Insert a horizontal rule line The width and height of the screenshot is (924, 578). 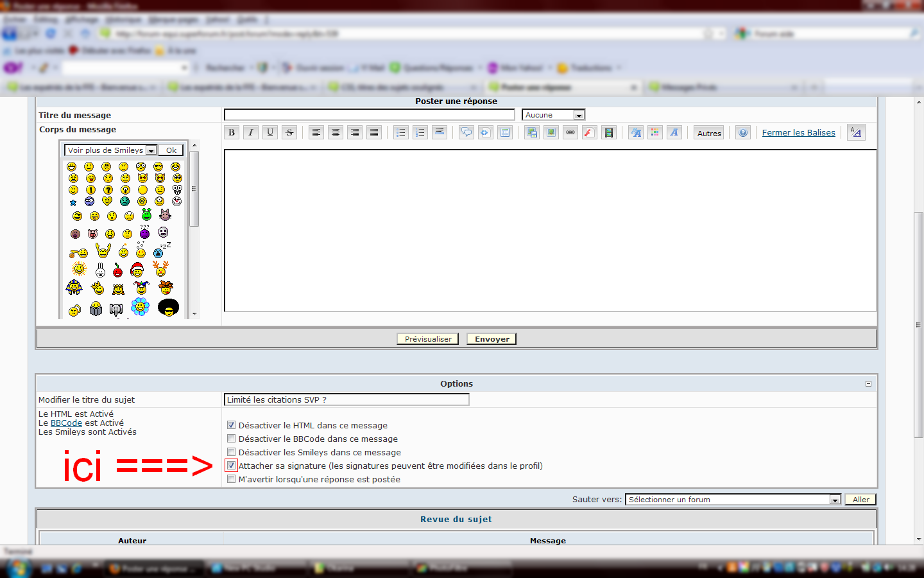click(x=440, y=133)
